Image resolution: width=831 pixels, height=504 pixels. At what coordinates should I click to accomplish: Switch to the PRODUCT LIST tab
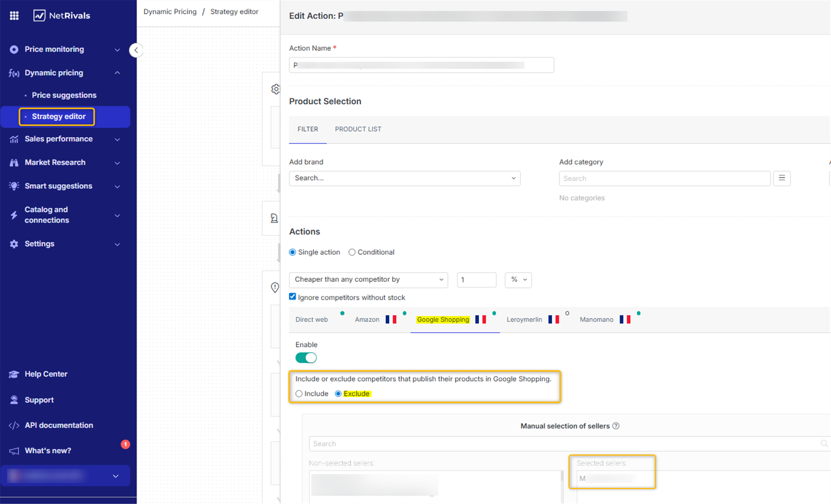[x=358, y=129]
